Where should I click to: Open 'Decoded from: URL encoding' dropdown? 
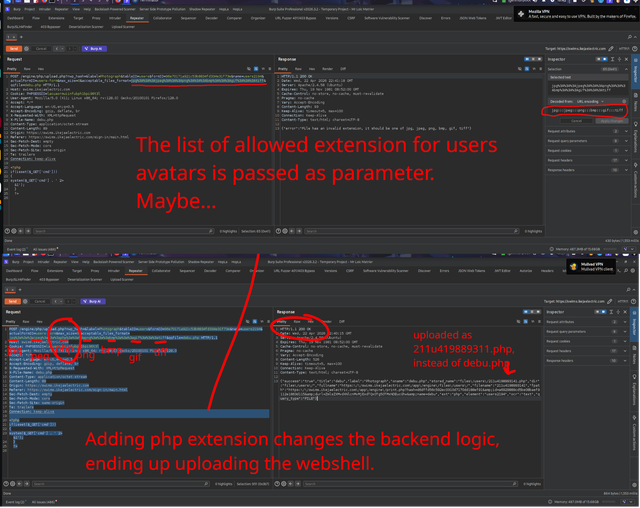point(588,101)
